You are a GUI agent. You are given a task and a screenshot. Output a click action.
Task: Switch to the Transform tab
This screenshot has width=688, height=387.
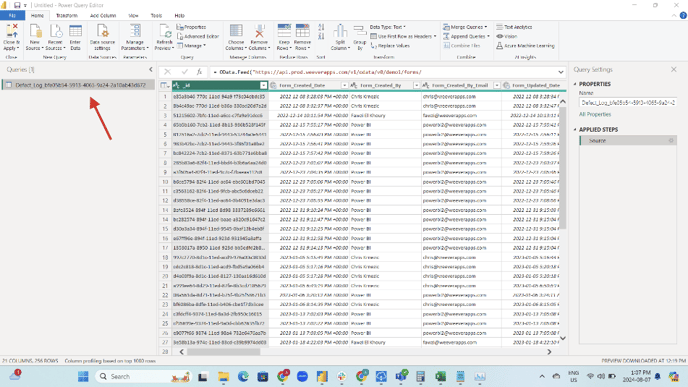pos(67,15)
